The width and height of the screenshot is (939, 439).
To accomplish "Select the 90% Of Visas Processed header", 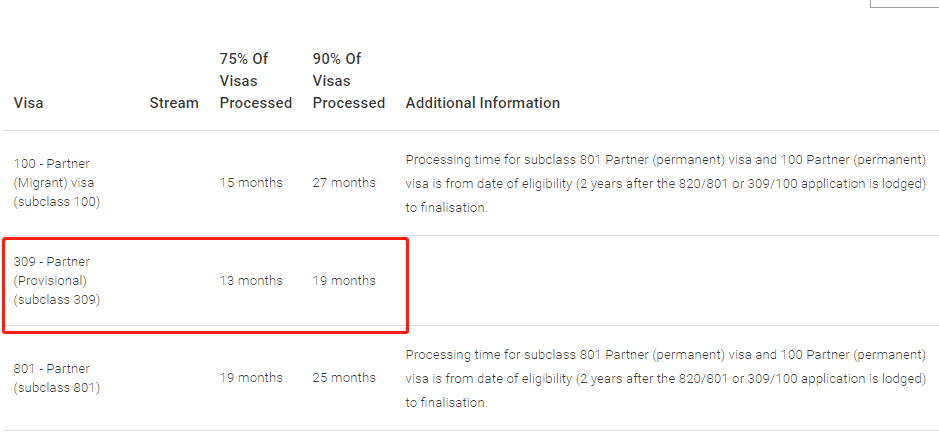I will [349, 81].
